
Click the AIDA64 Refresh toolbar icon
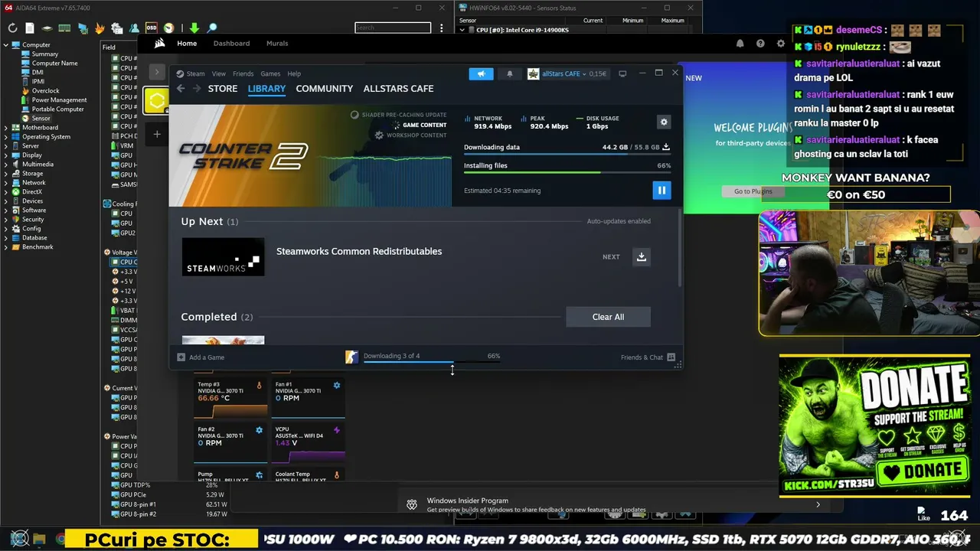tap(12, 28)
